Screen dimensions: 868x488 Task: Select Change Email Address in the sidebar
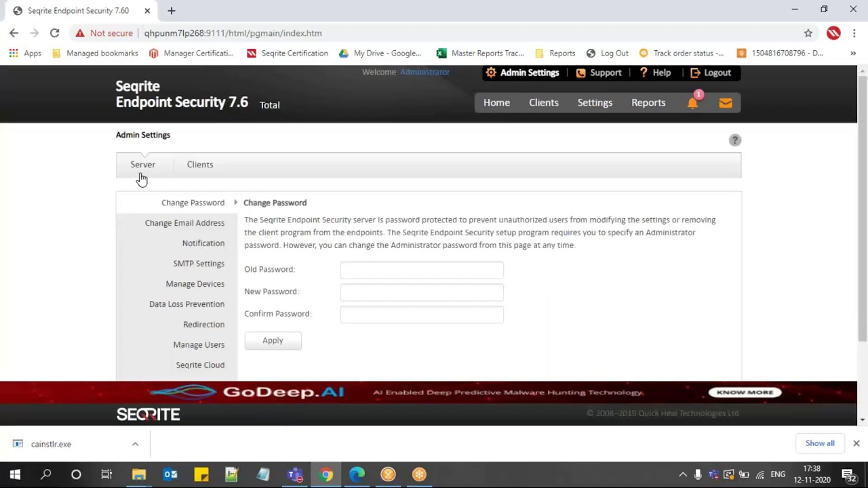(184, 223)
